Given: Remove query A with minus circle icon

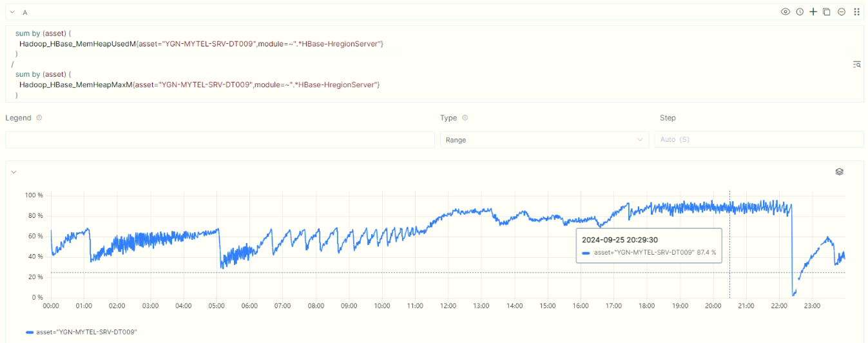Looking at the screenshot, I should click(x=841, y=12).
